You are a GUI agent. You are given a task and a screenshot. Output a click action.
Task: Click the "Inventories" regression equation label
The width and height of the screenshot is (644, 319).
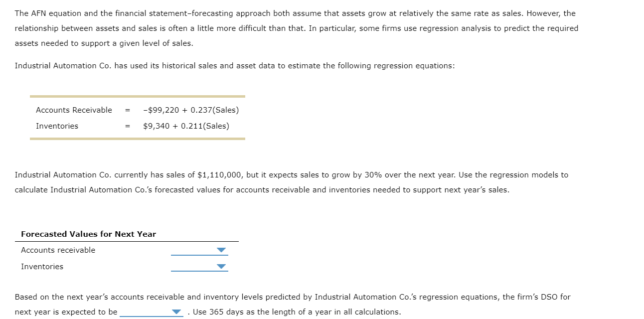[57, 126]
